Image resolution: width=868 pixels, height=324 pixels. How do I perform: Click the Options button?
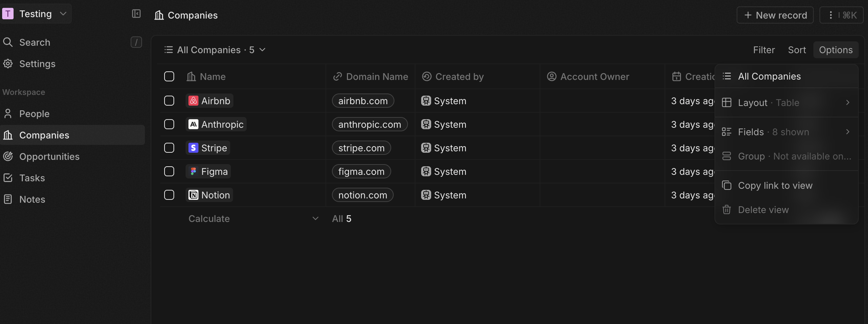[x=836, y=50]
